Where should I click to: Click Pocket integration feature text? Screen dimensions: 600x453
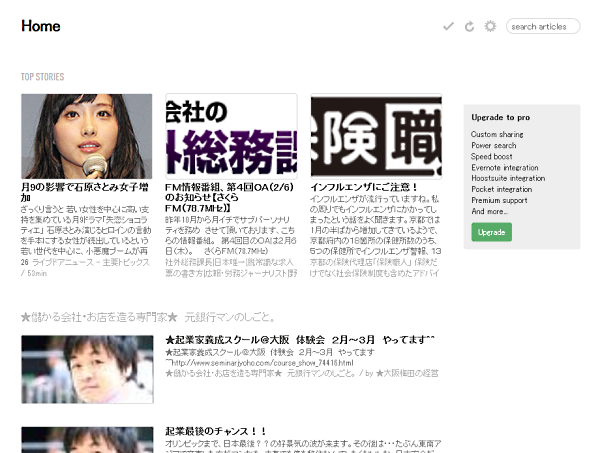(x=502, y=189)
